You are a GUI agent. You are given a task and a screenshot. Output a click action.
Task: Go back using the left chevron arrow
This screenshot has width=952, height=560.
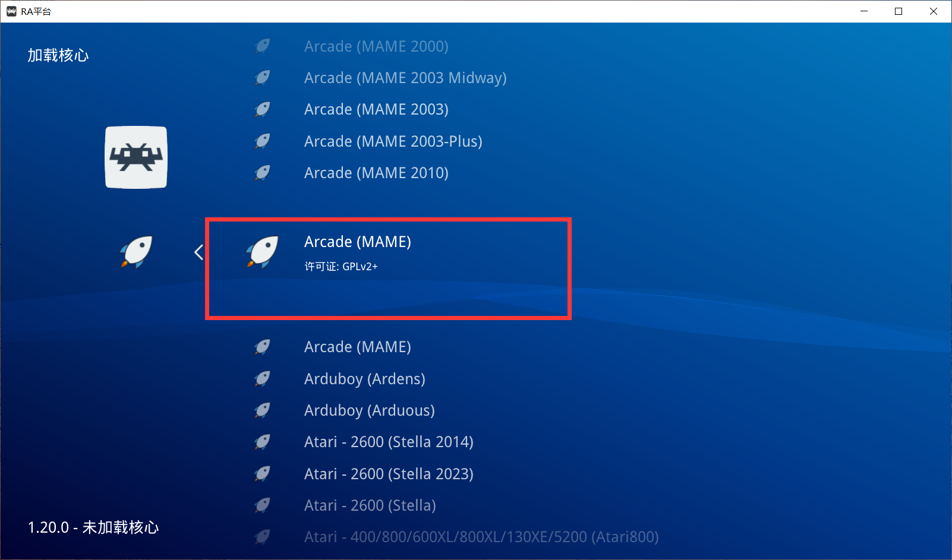198,252
